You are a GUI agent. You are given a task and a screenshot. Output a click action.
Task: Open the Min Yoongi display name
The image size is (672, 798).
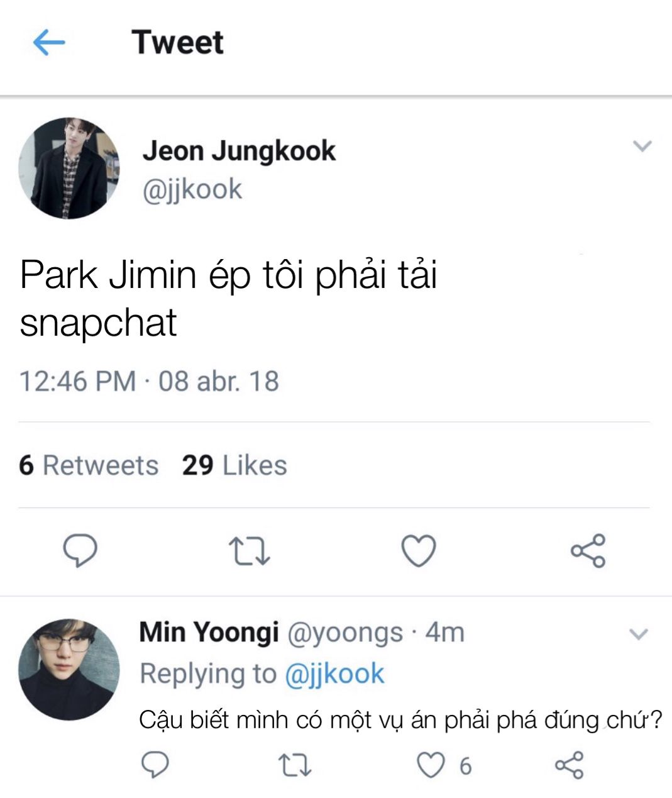point(209,633)
